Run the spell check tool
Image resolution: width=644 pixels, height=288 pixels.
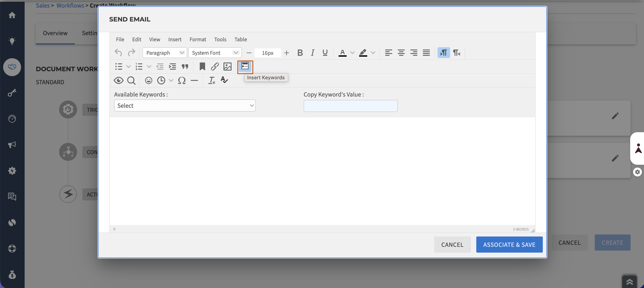224,80
